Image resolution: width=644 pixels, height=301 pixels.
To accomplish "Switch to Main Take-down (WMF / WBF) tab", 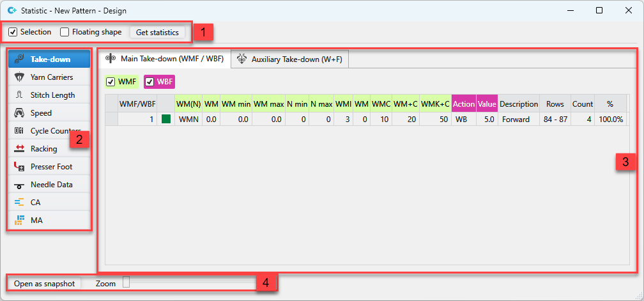I will coord(164,59).
